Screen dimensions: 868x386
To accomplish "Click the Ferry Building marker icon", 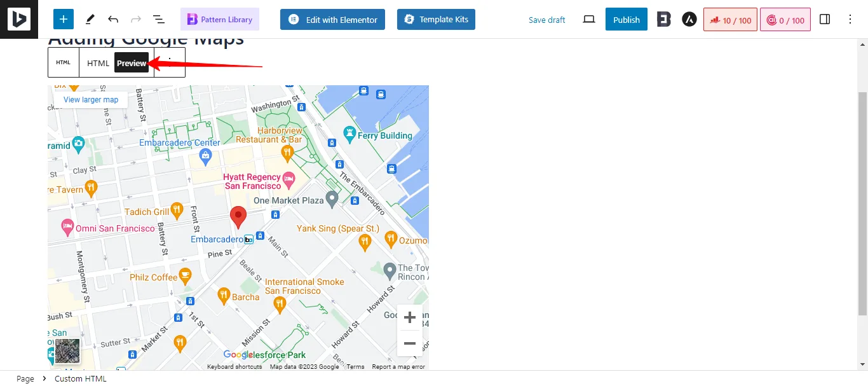I will 349,134.
